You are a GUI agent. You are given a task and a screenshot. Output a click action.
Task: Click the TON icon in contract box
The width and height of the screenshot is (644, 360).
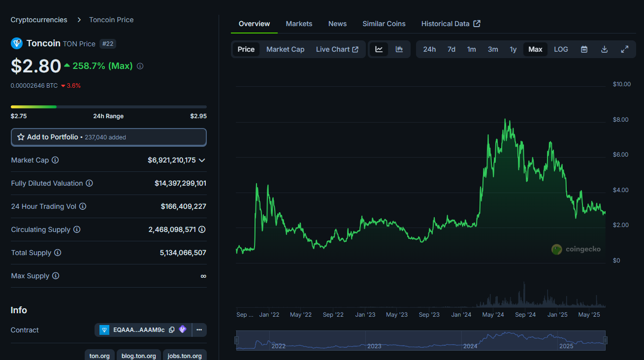[x=104, y=330]
